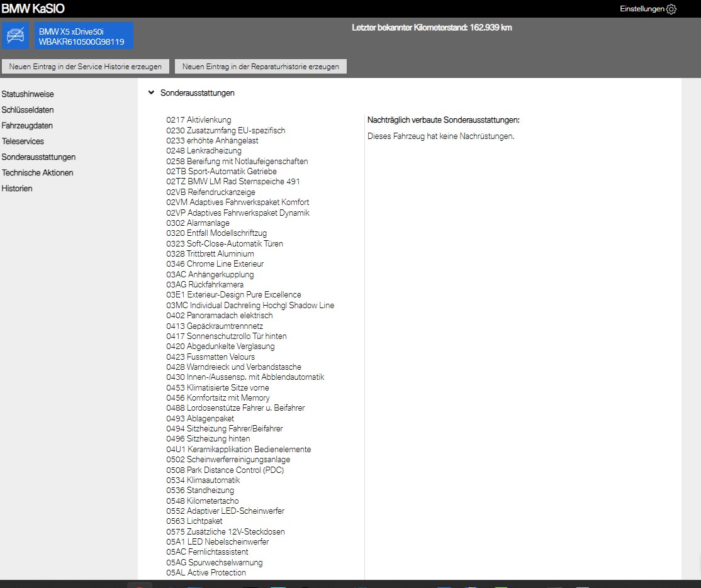Select 02TZ BMW LM Rad Sternspeiche 491
The height and width of the screenshot is (588, 701).
[233, 181]
